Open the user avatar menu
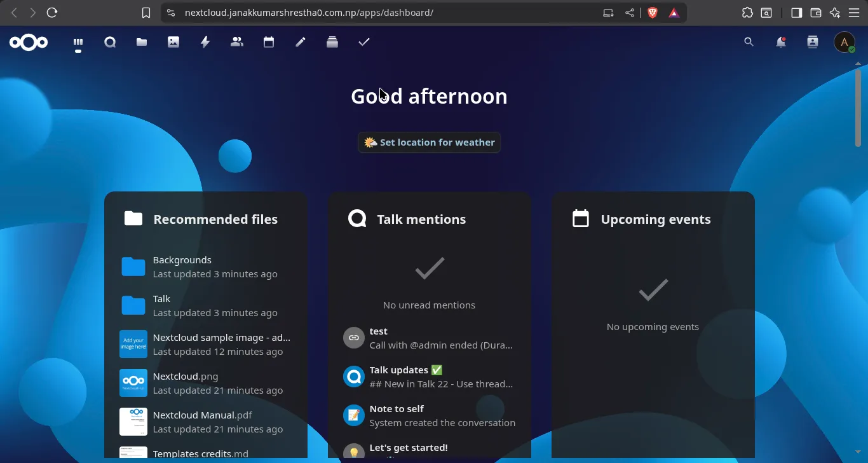 click(844, 42)
